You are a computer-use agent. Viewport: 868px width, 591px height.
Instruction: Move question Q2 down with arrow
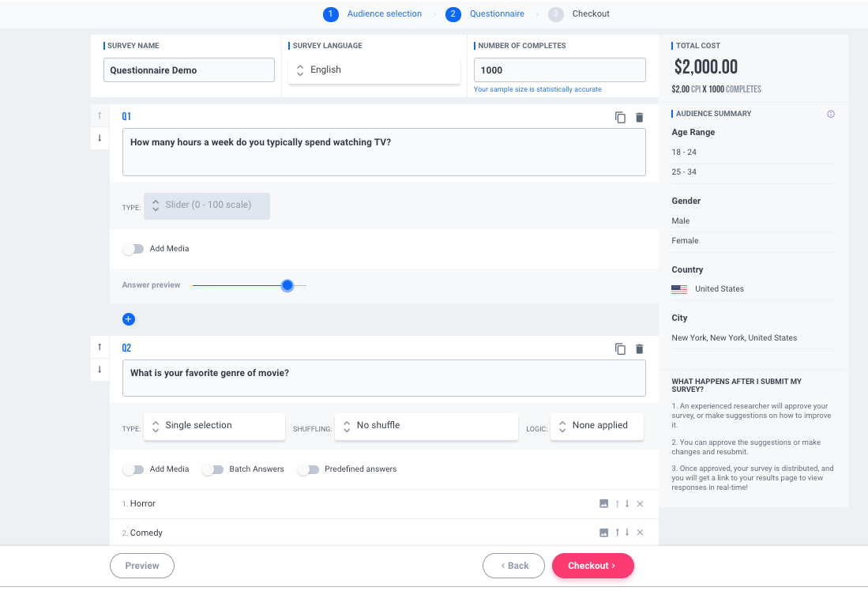(100, 370)
